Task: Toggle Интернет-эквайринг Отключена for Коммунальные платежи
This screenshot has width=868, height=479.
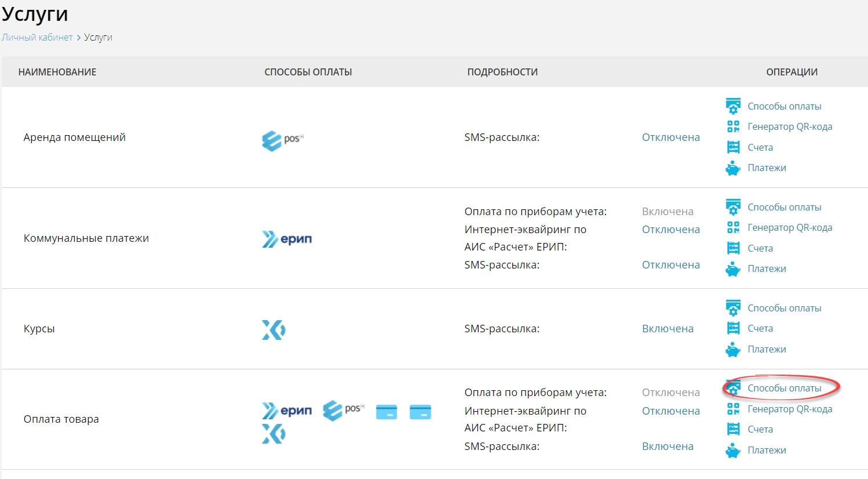Action: point(671,230)
